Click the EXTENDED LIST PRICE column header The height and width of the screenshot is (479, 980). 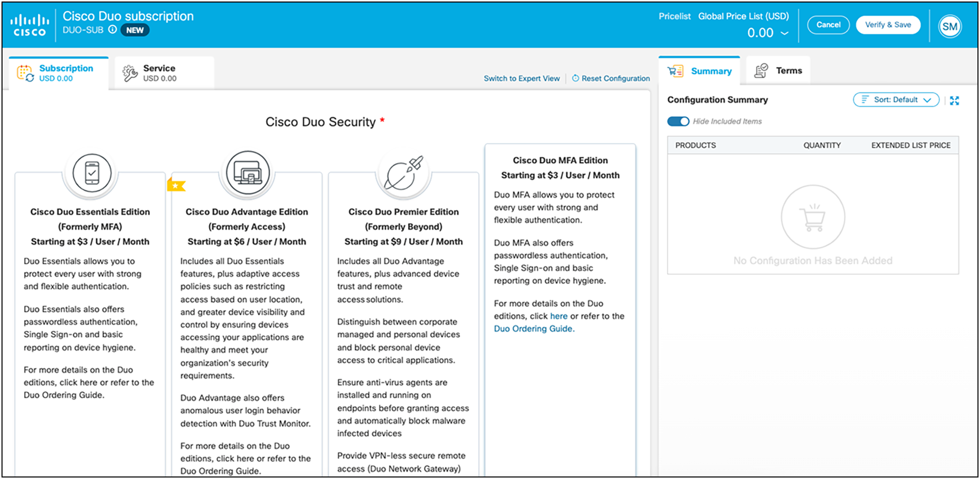911,145
